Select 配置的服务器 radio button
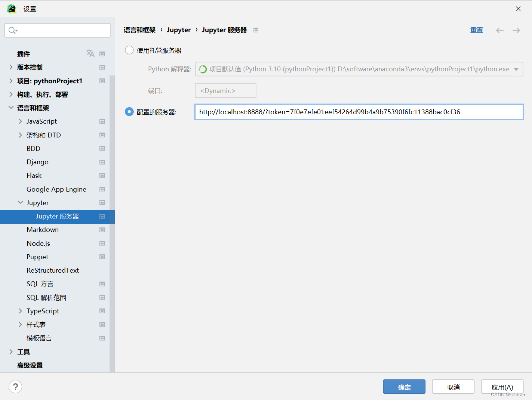532x400 pixels. coord(129,112)
